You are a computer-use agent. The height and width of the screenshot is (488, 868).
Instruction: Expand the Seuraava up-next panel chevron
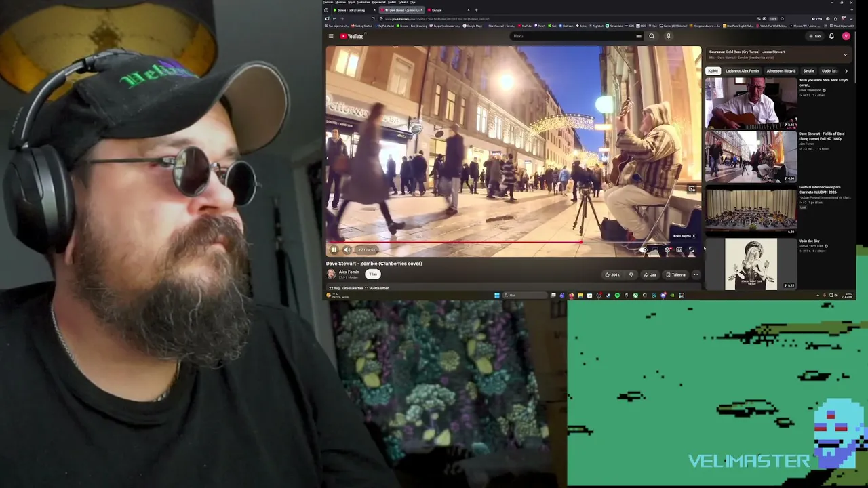(x=845, y=54)
